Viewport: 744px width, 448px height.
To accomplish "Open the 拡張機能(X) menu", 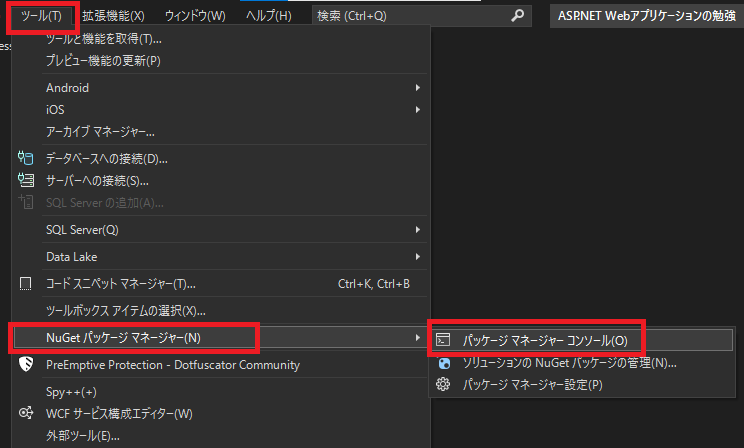I will [113, 16].
